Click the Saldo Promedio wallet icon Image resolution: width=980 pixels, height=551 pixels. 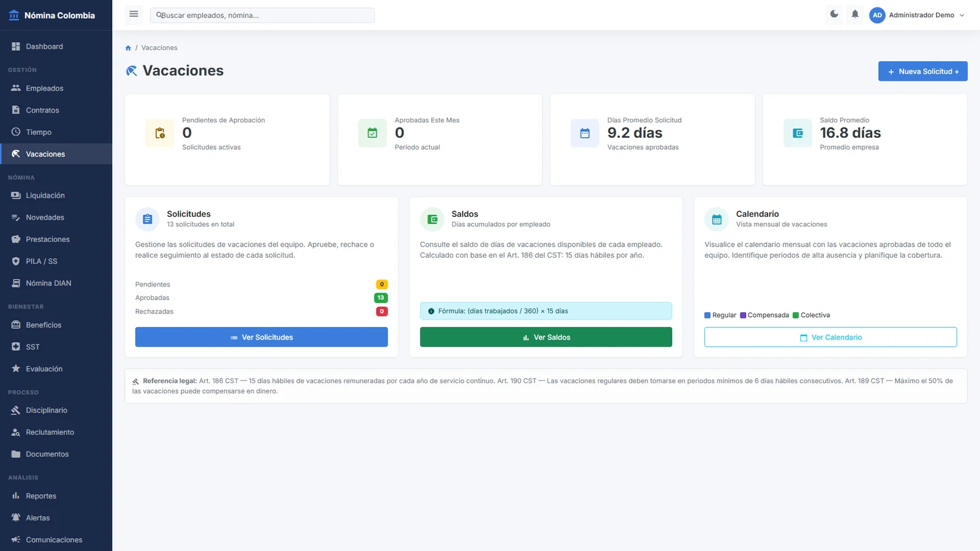pos(797,133)
